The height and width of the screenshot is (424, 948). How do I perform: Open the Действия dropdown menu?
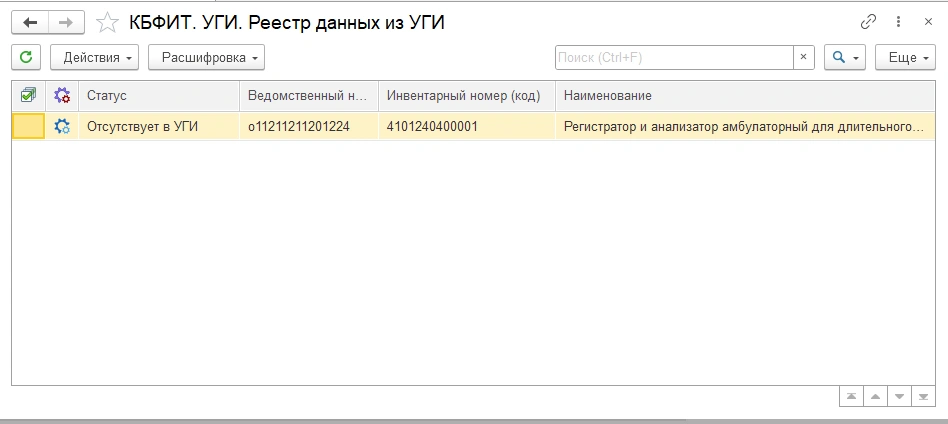click(x=94, y=57)
